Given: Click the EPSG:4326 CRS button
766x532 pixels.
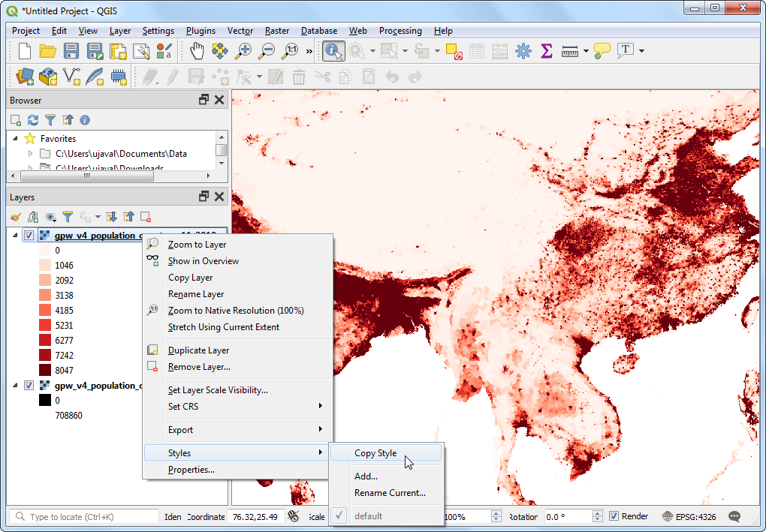Looking at the screenshot, I should (691, 516).
